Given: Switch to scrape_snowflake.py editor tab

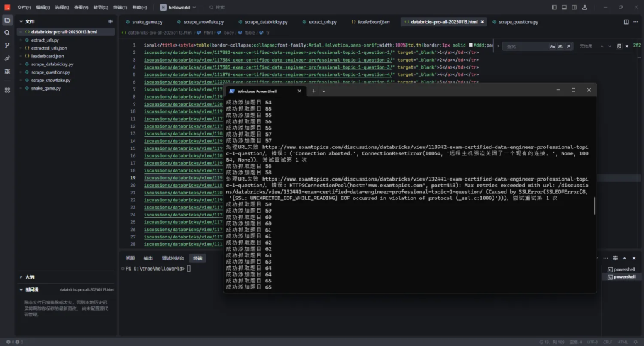Looking at the screenshot, I should [201, 22].
